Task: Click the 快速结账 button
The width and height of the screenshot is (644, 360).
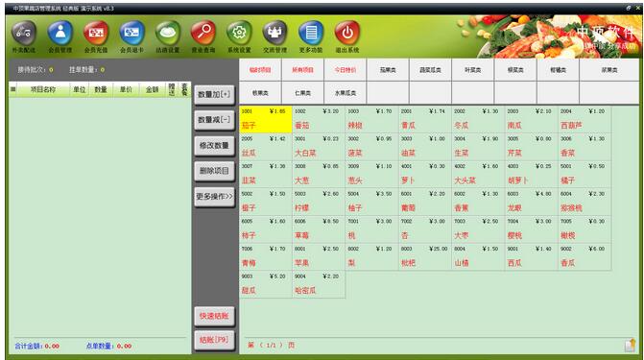Action: coord(214,316)
